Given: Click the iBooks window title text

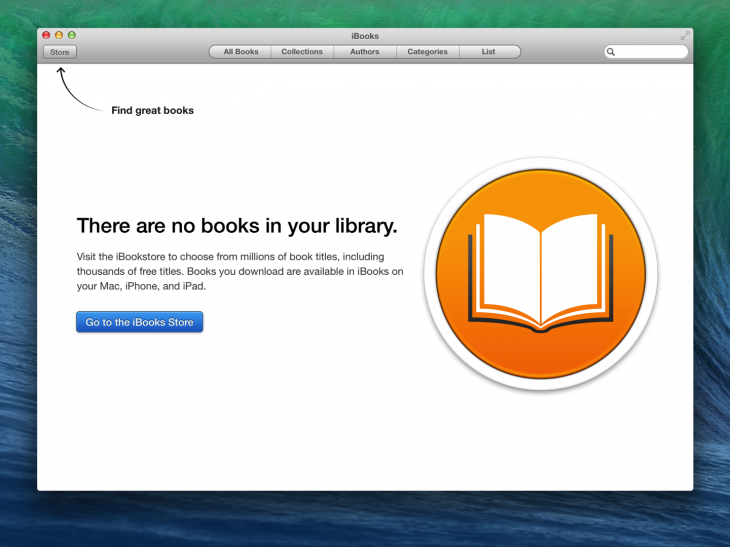Looking at the screenshot, I should click(365, 36).
